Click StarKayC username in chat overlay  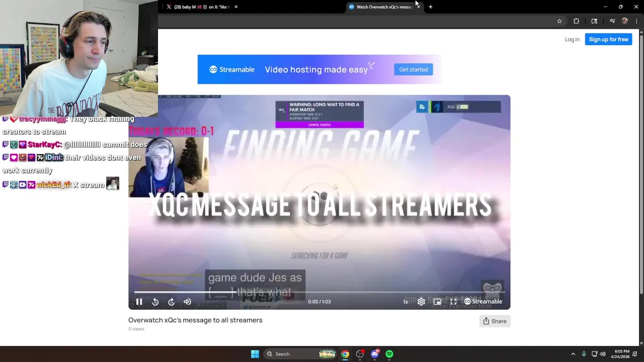(x=45, y=145)
